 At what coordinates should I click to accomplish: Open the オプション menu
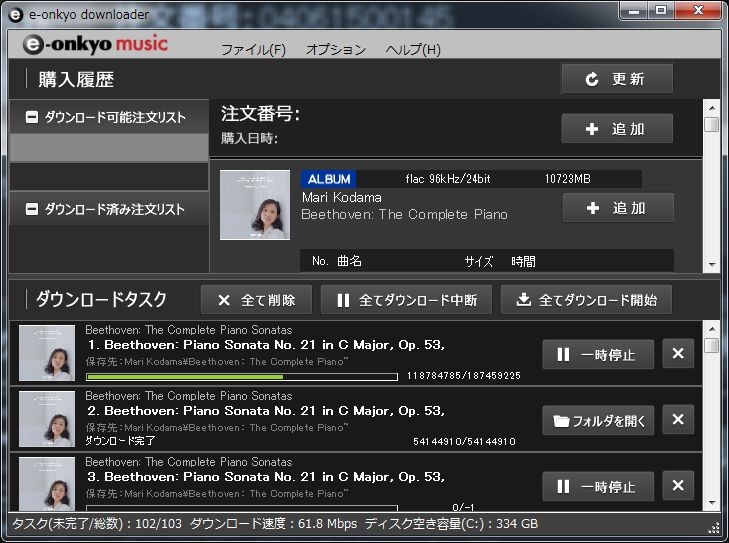[336, 49]
